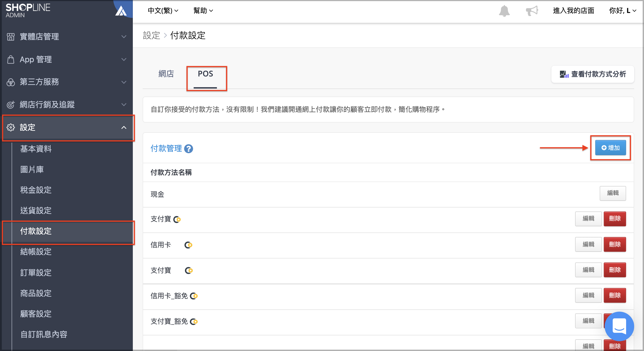The height and width of the screenshot is (351, 644).
Task: Select the POS tab
Action: pyautogui.click(x=205, y=74)
